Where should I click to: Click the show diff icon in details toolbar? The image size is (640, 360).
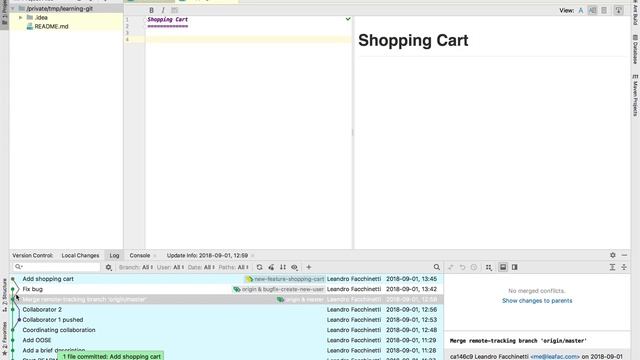click(451, 267)
